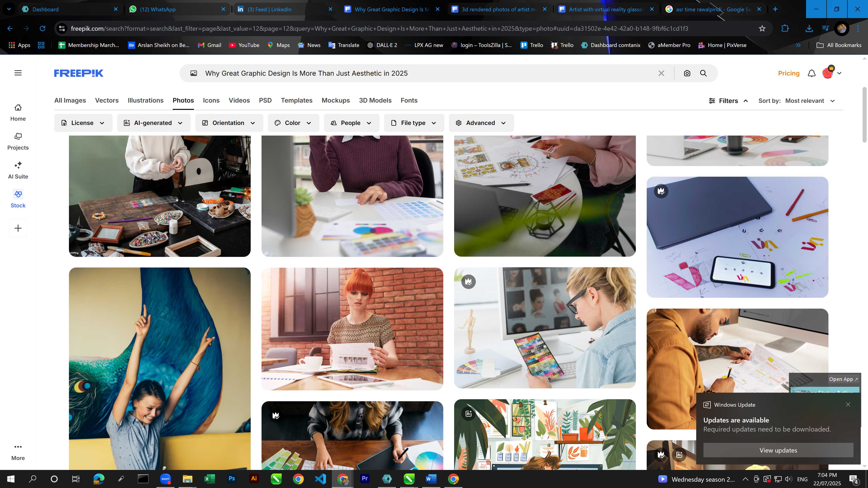868x488 pixels.
Task: Open Home in the sidebar
Action: pyautogui.click(x=18, y=113)
